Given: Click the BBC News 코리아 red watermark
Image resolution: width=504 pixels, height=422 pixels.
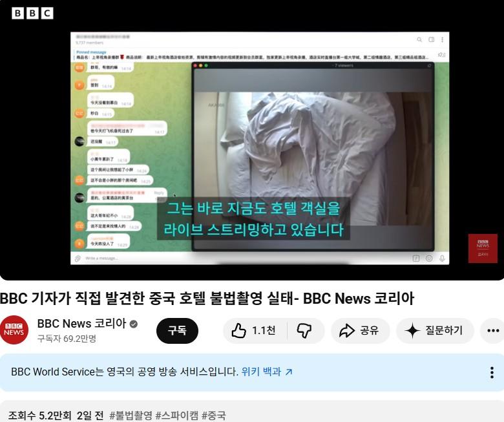Looking at the screenshot, I should pos(483,248).
